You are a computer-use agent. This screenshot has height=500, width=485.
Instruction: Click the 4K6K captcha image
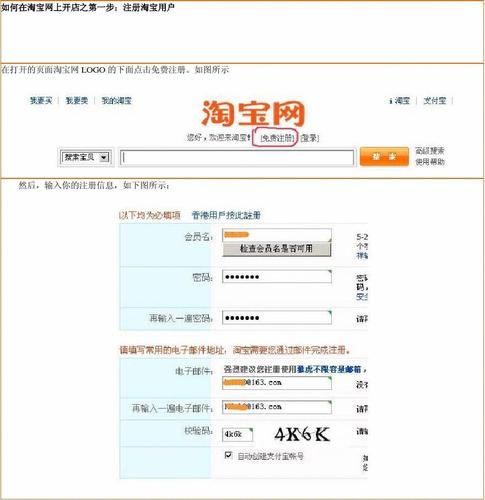[x=302, y=434]
